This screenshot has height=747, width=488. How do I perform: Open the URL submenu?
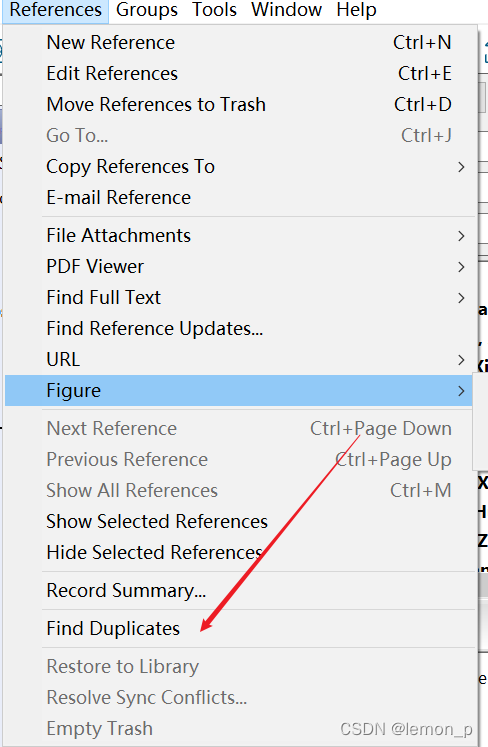click(238, 359)
